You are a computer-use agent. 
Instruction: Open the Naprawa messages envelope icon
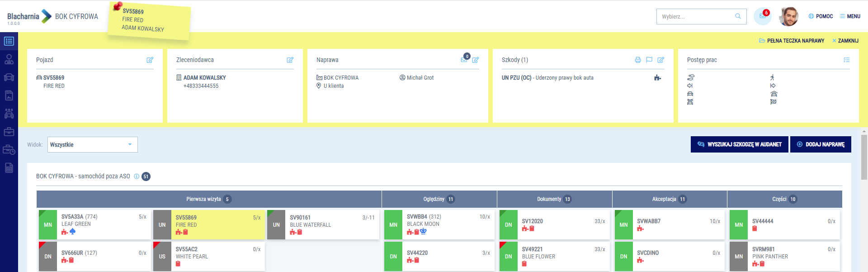(x=464, y=59)
